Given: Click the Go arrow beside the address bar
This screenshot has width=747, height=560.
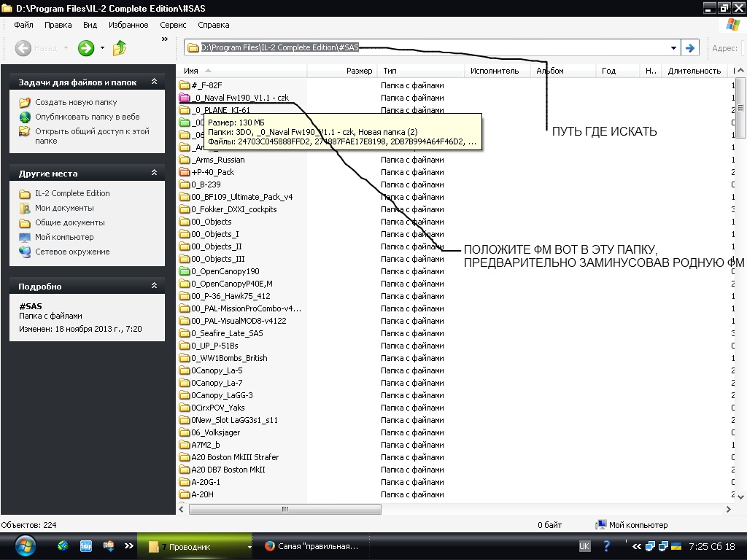Looking at the screenshot, I should click(x=689, y=47).
